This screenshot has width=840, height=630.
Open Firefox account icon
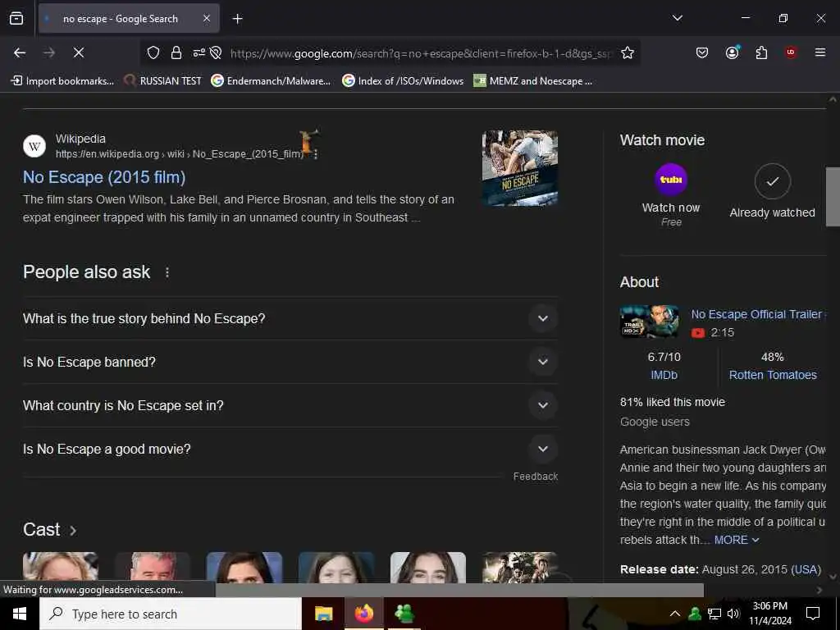[733, 52]
